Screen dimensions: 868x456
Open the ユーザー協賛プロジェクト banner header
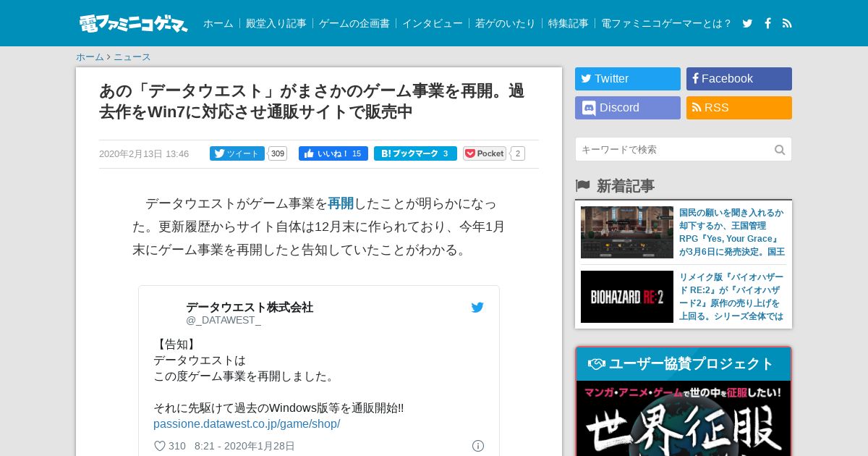[x=684, y=364]
